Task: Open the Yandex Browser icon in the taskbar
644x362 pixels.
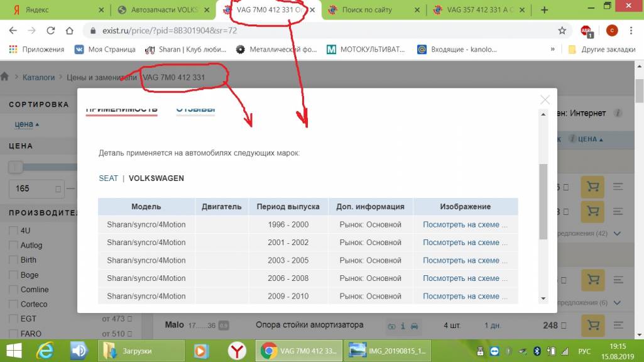Action: click(236, 351)
